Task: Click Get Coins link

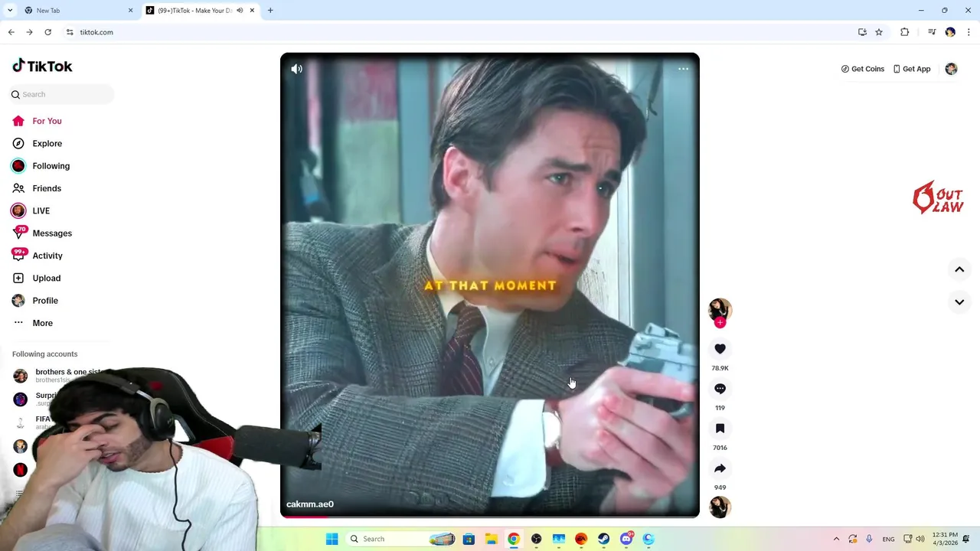Action: pos(862,69)
